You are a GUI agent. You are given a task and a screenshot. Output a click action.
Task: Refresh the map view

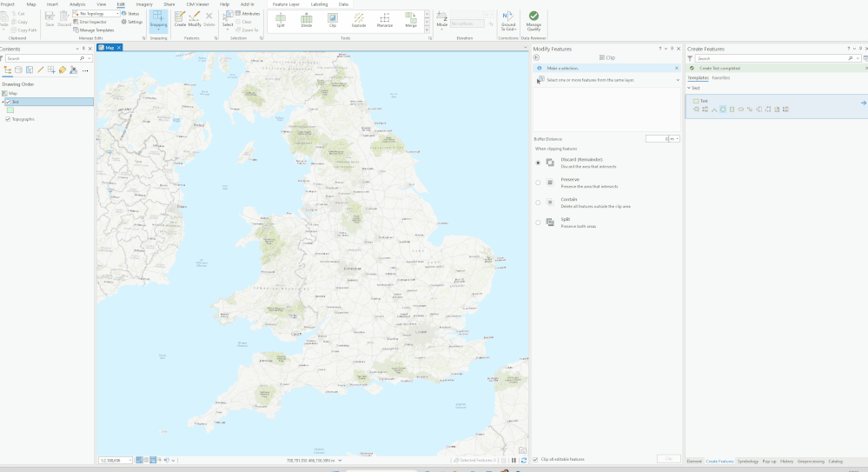click(524, 461)
